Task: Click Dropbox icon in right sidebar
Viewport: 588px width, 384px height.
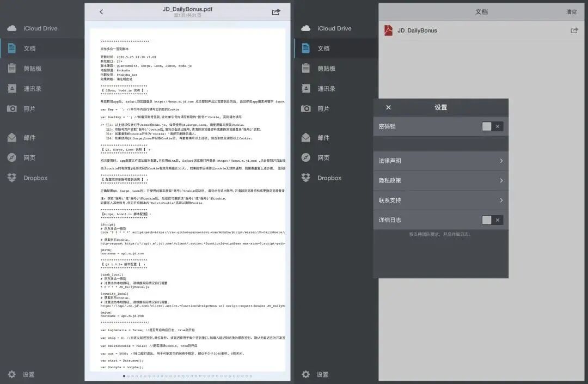Action: click(306, 178)
